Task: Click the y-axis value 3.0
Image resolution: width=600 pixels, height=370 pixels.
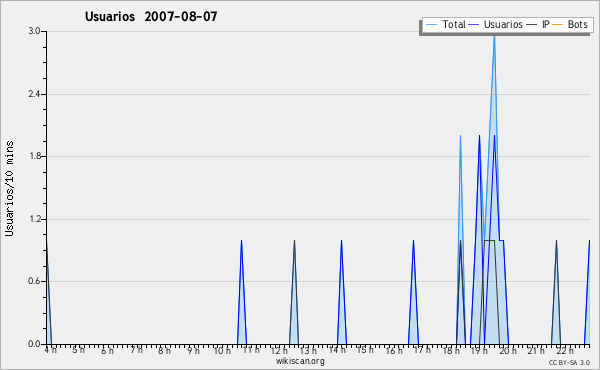Action: point(34,31)
